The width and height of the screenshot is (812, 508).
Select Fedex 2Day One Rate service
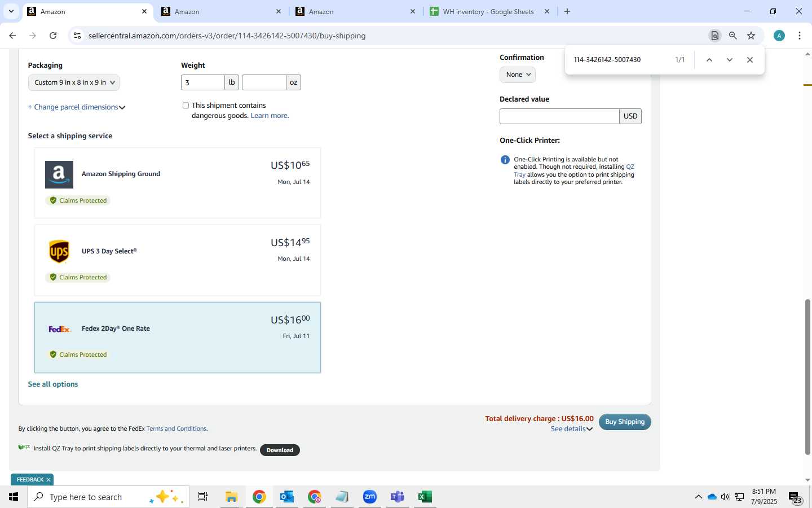pos(178,338)
